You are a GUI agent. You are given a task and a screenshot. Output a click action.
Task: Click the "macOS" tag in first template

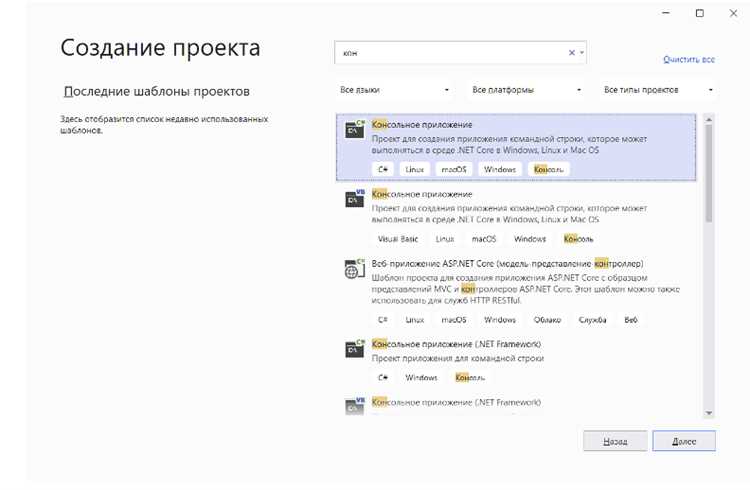pos(453,169)
